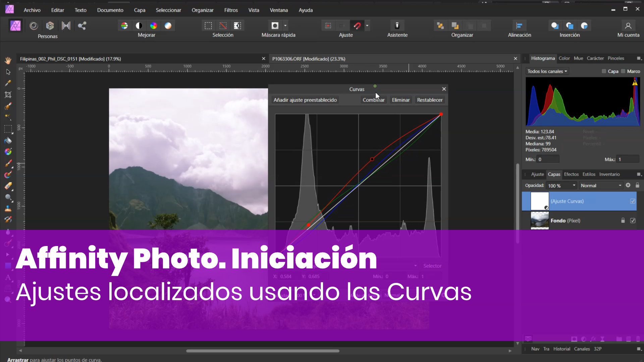Open the Capa menu
The height and width of the screenshot is (362, 644).
point(140,10)
